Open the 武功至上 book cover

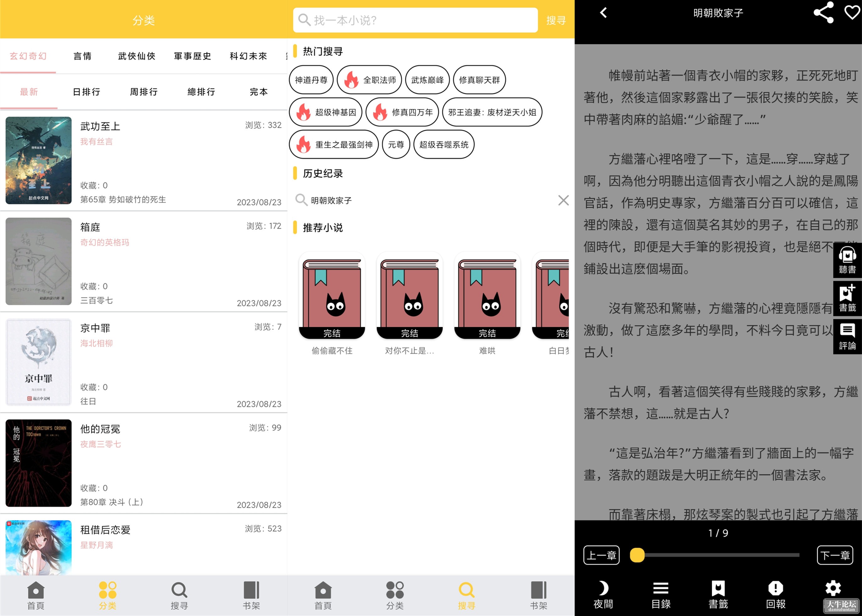(39, 160)
